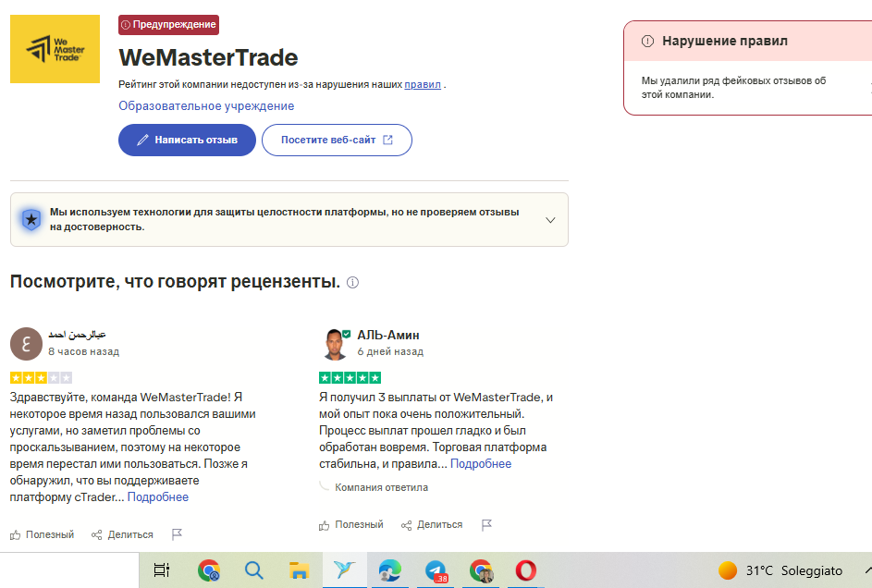Open Chrome with the profile picture in taskbar
This screenshot has width=872, height=588.
point(481,570)
